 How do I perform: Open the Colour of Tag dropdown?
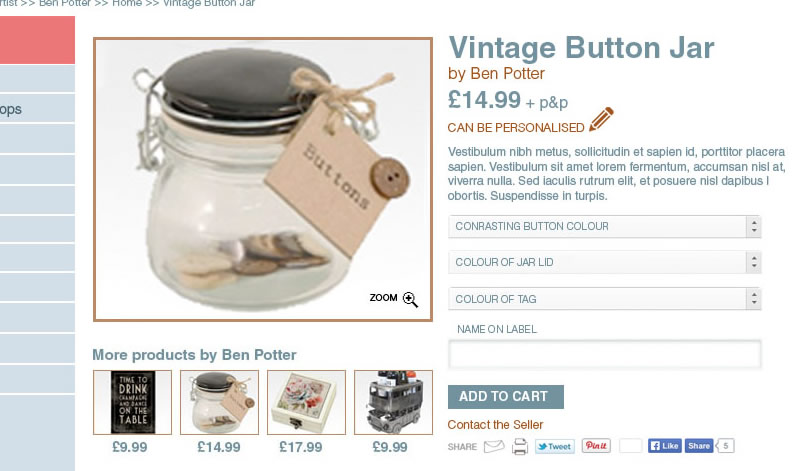pyautogui.click(x=604, y=299)
